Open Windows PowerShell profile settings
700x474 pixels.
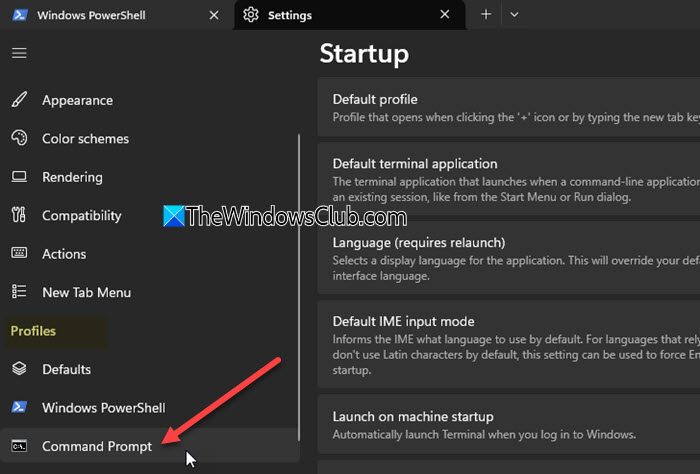pos(150,407)
